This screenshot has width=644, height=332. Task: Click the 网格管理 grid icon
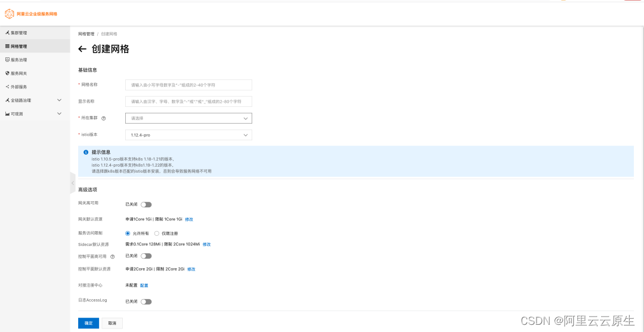click(7, 46)
